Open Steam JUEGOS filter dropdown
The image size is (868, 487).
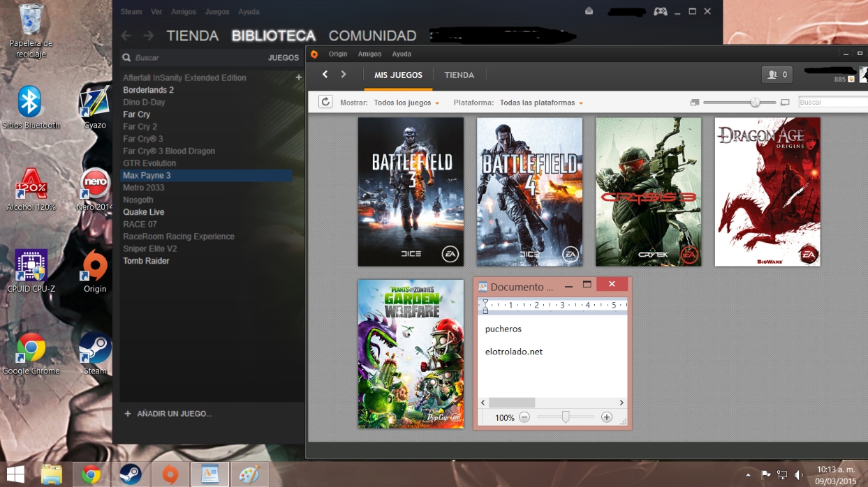pyautogui.click(x=284, y=58)
